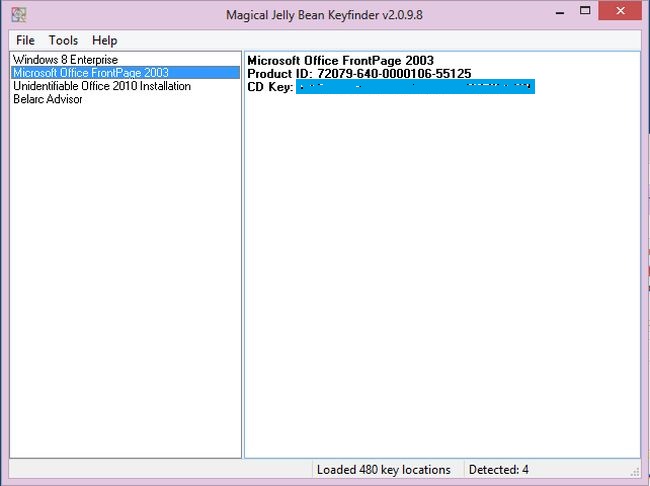Click the redacted CD Key value
The width and height of the screenshot is (650, 486).
pyautogui.click(x=415, y=86)
